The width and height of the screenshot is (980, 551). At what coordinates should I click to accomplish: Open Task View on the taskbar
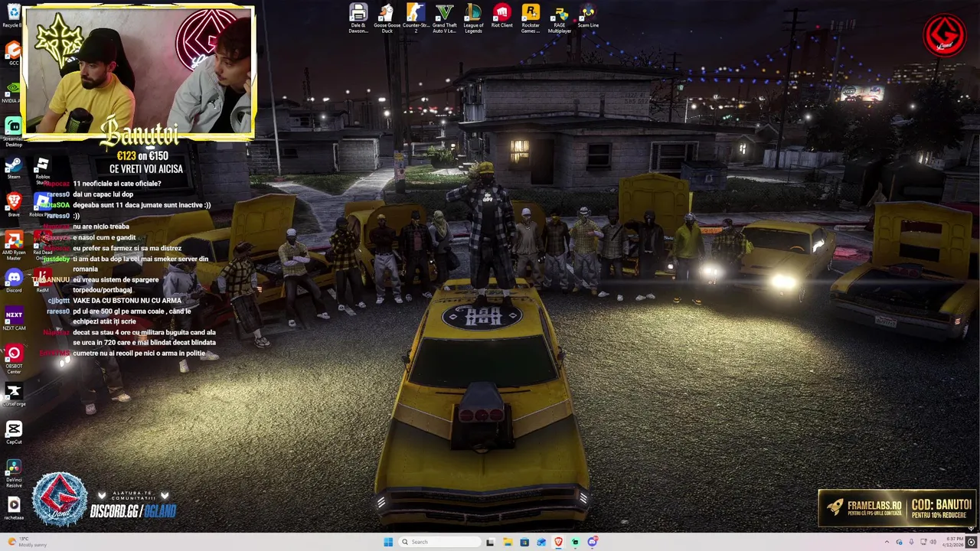[490, 542]
